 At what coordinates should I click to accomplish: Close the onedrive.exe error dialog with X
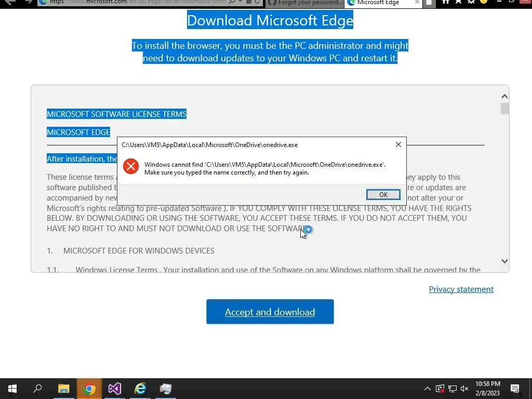[398, 144]
